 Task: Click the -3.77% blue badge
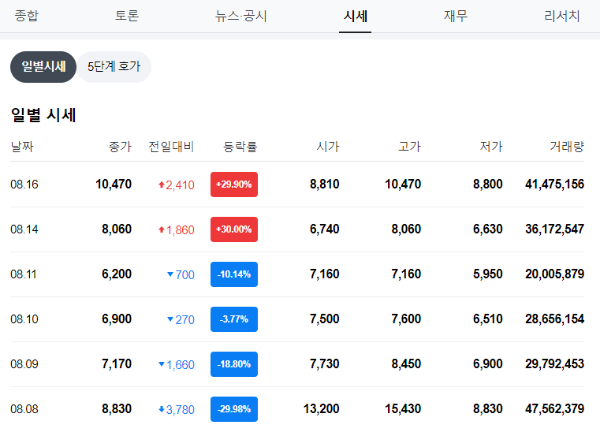click(x=234, y=319)
